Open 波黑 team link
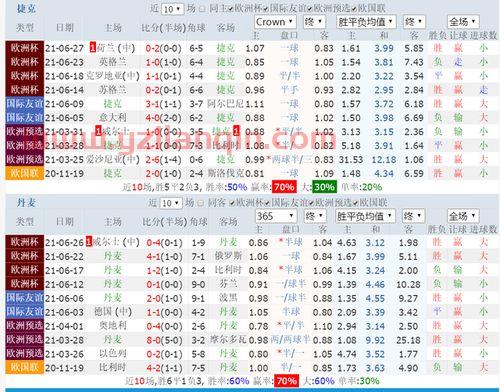This screenshot has height=392, width=500. tap(228, 298)
